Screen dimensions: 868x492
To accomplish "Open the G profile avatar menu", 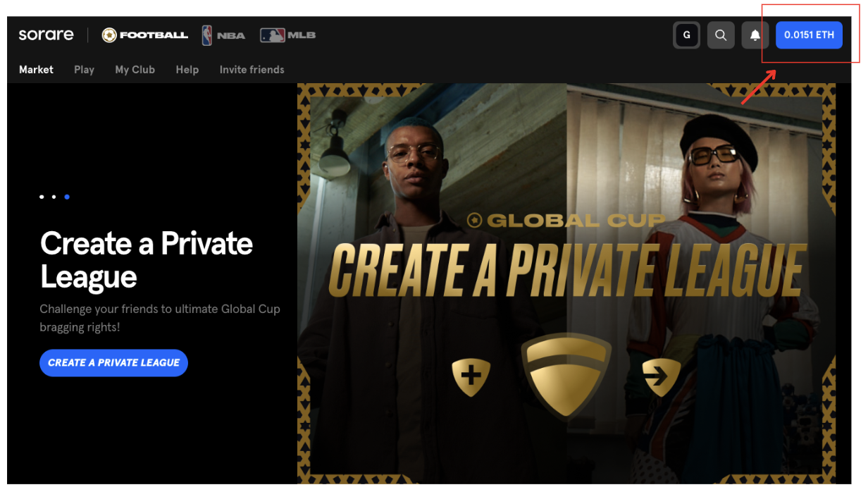I will coord(686,35).
